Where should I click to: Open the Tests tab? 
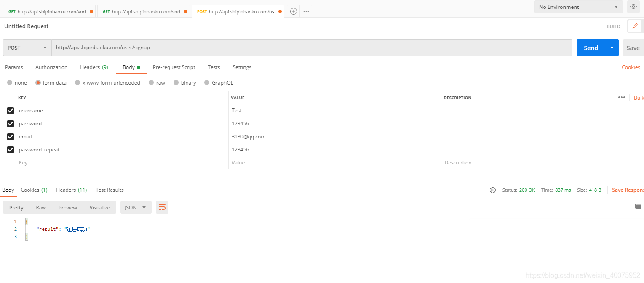tap(214, 67)
